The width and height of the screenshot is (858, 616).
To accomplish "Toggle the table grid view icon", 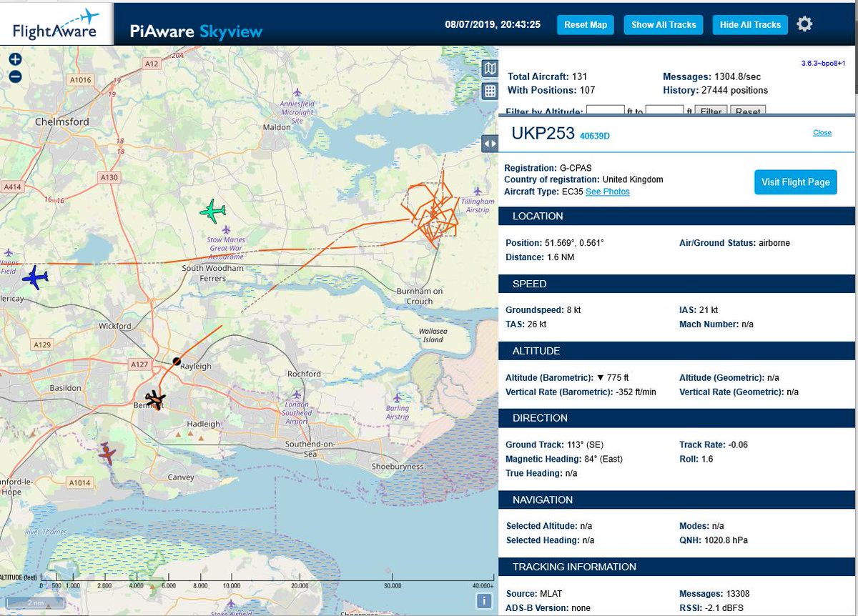I will click(490, 91).
